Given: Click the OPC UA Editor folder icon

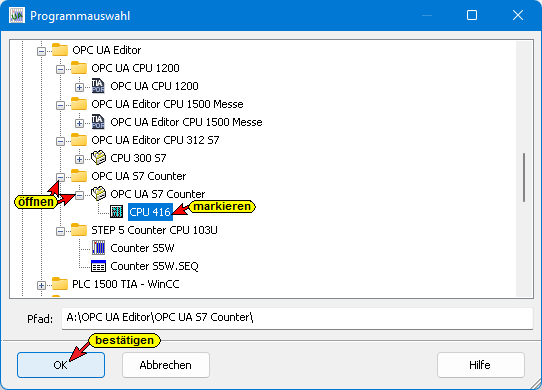Looking at the screenshot, I should coord(60,50).
